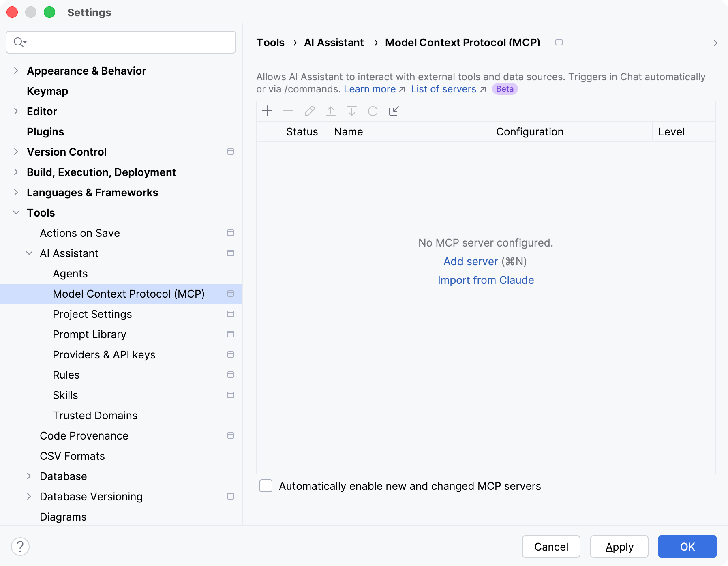This screenshot has width=728, height=566.
Task: Click the Level column header
Action: coord(683,132)
